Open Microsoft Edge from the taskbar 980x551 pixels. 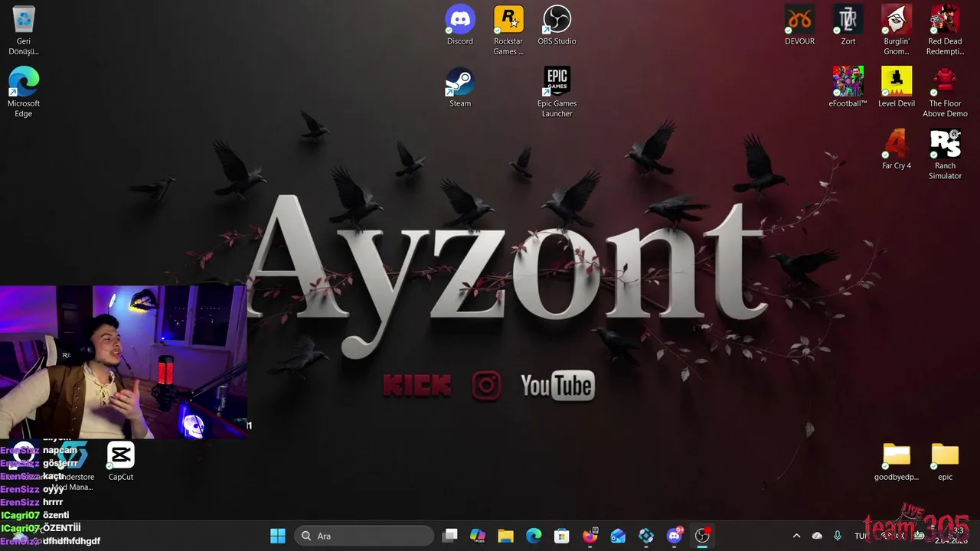pyautogui.click(x=534, y=536)
